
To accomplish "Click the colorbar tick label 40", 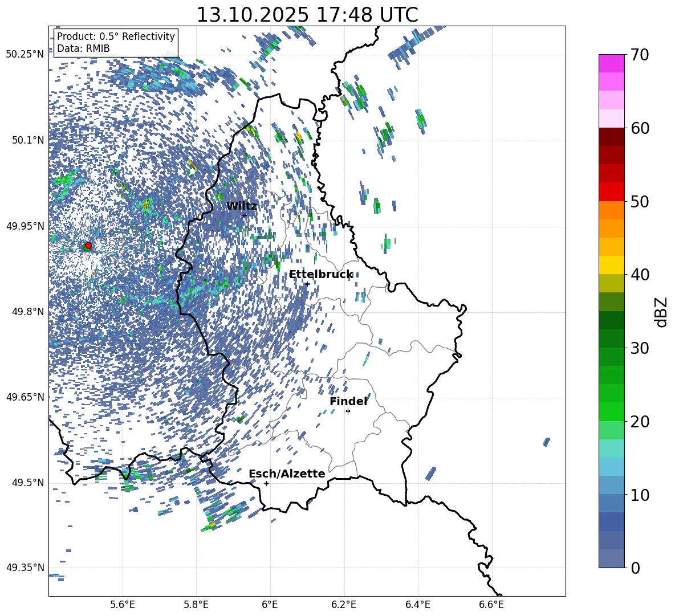I will pyautogui.click(x=640, y=275).
